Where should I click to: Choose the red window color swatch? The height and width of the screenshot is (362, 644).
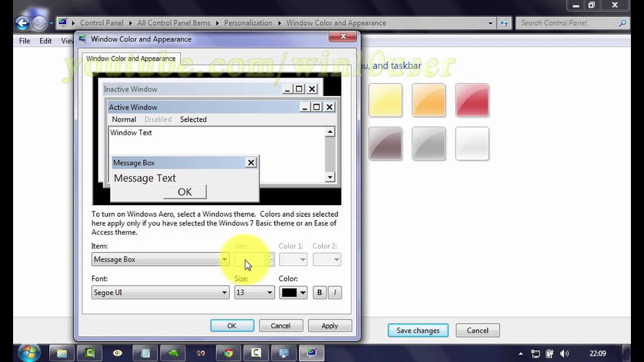472,100
